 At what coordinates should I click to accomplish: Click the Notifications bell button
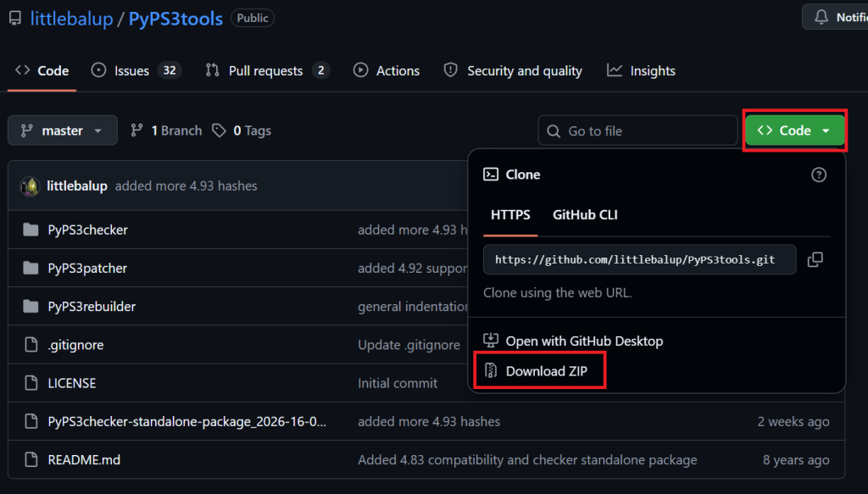(835, 17)
